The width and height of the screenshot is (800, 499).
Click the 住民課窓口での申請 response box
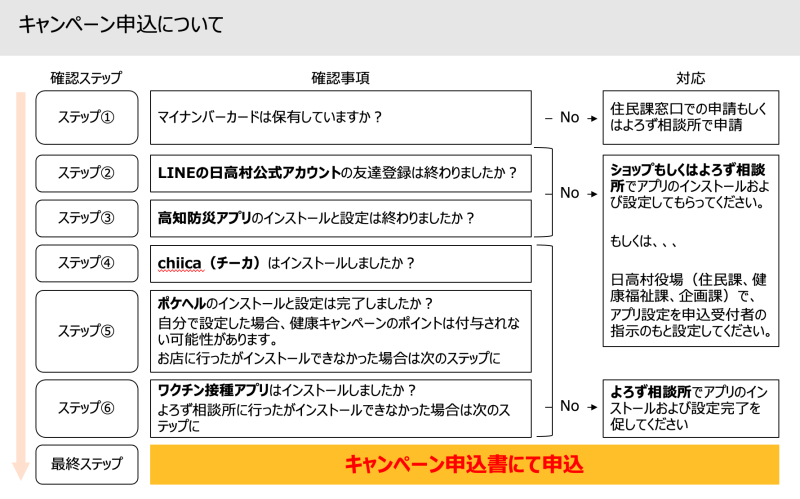pyautogui.click(x=692, y=117)
